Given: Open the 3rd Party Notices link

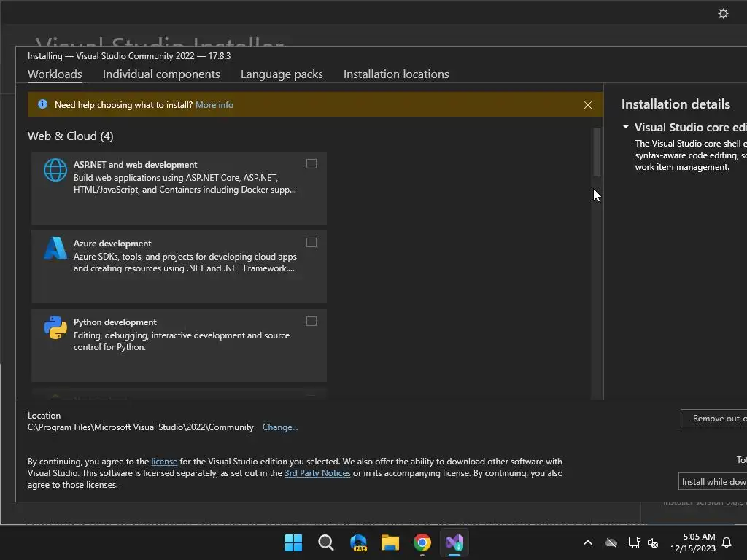Looking at the screenshot, I should [x=317, y=472].
